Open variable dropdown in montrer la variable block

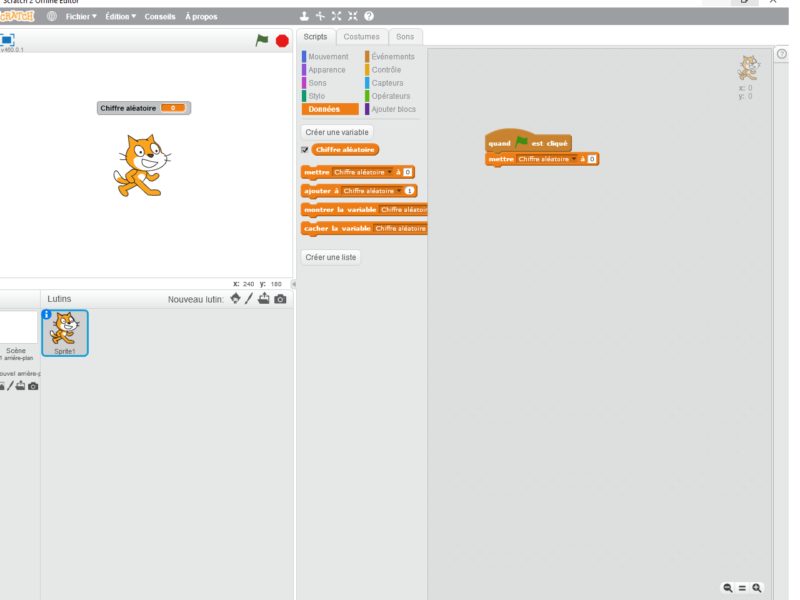pos(403,210)
